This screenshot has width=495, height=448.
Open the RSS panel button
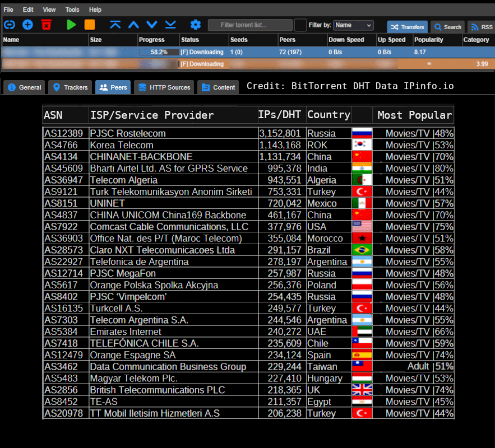point(482,27)
